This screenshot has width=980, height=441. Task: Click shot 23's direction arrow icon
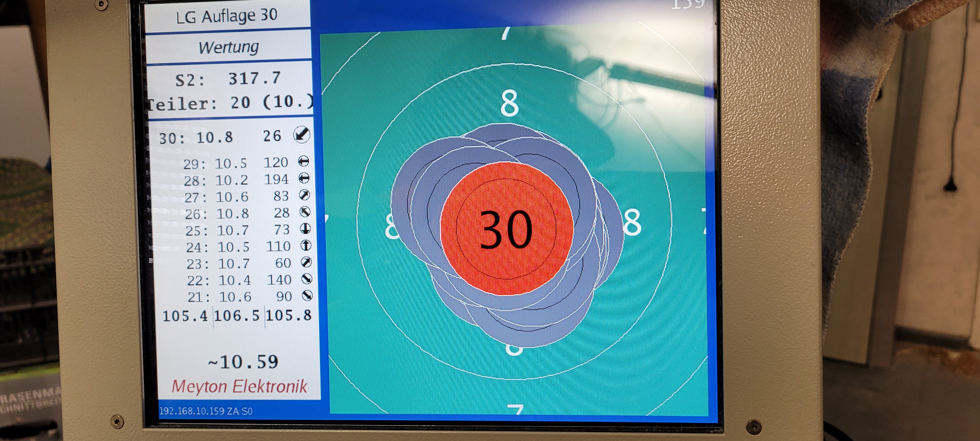pyautogui.click(x=306, y=262)
